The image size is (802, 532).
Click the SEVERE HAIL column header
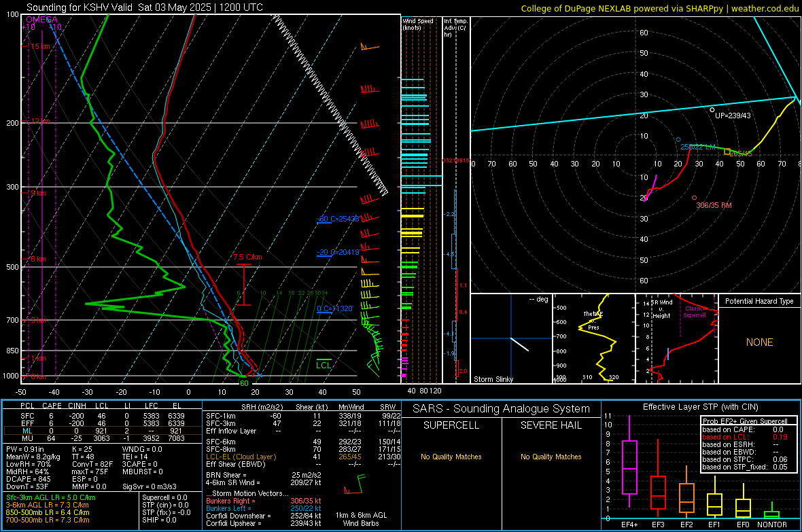point(551,425)
